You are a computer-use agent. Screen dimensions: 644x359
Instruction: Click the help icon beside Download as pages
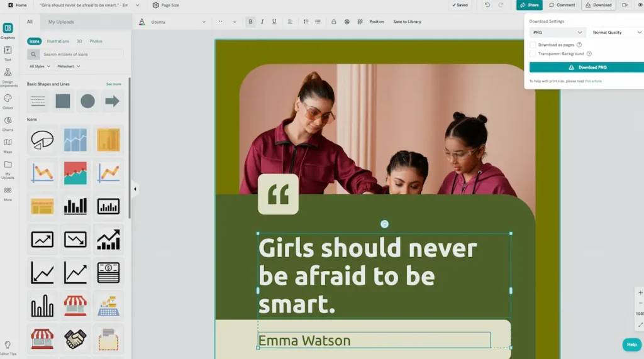(x=579, y=45)
